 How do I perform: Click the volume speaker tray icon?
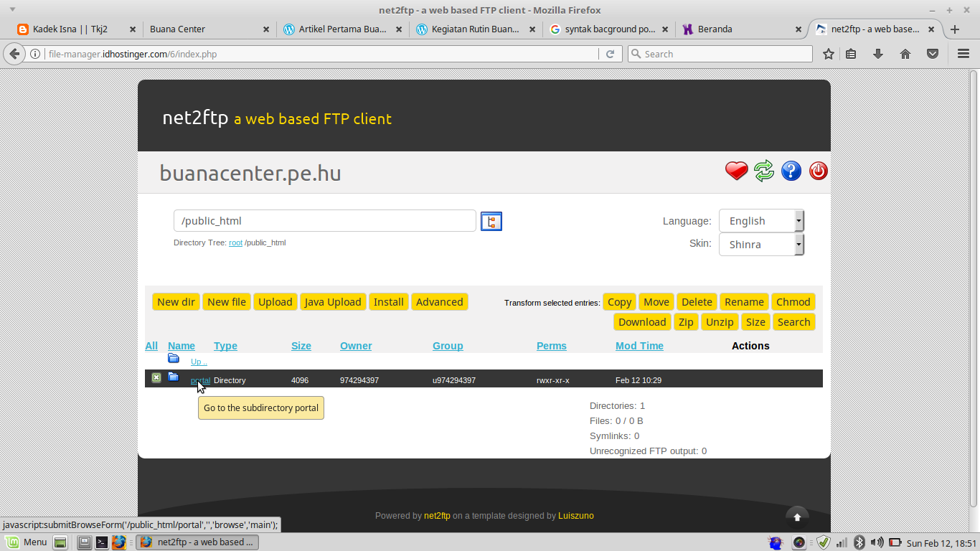point(876,542)
